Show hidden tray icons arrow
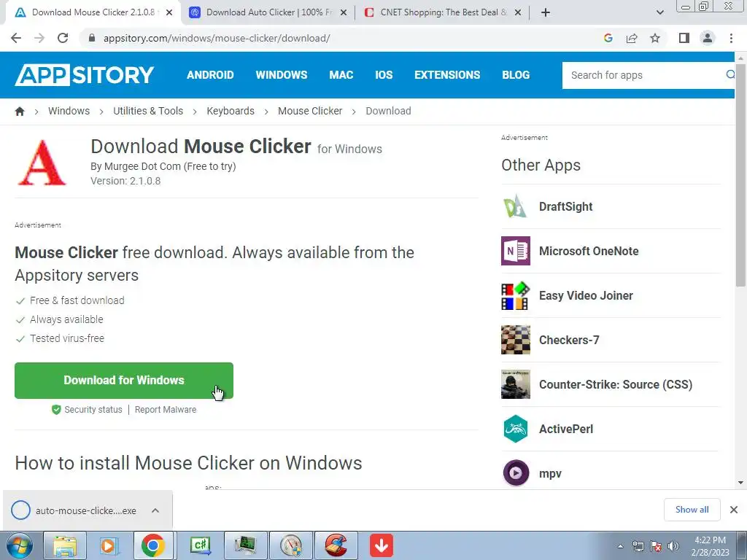The width and height of the screenshot is (747, 560). coord(620,546)
